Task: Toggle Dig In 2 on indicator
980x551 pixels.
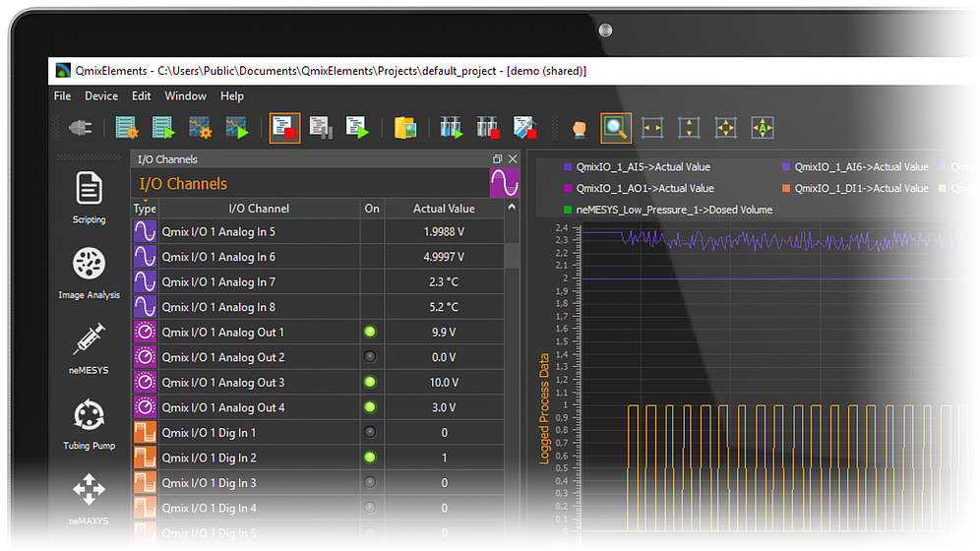Action: 371,458
